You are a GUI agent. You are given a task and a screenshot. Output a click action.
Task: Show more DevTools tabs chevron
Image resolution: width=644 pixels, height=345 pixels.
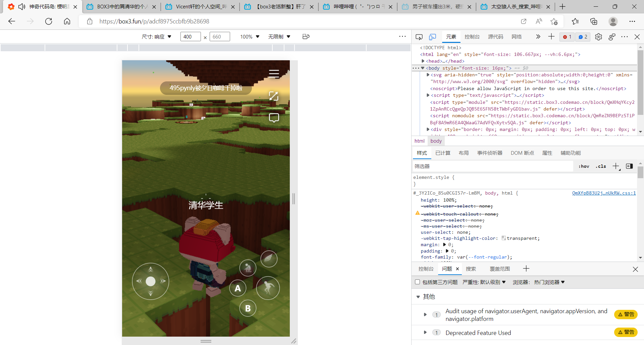538,37
